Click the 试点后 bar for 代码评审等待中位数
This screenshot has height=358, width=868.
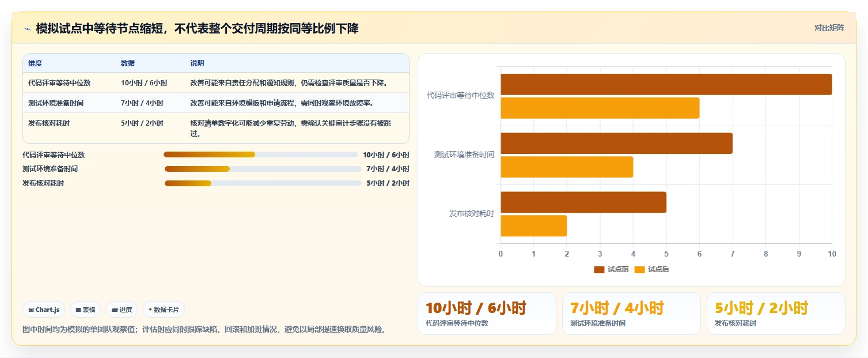[x=600, y=108]
